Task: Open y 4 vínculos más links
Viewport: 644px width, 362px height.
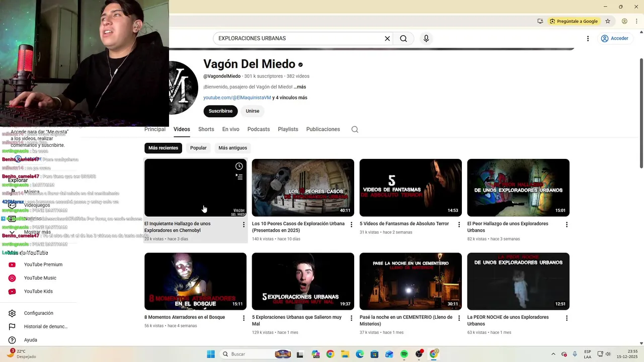Action: (290, 98)
